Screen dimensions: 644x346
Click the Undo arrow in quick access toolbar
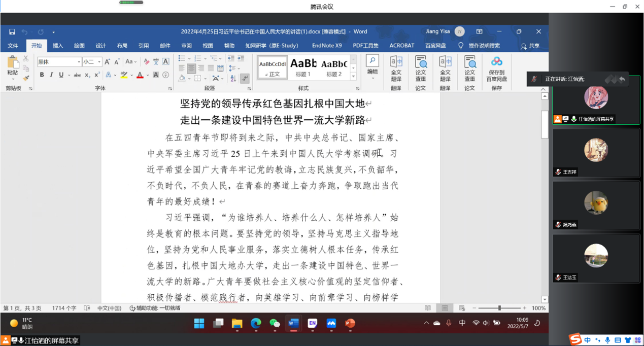tap(24, 31)
